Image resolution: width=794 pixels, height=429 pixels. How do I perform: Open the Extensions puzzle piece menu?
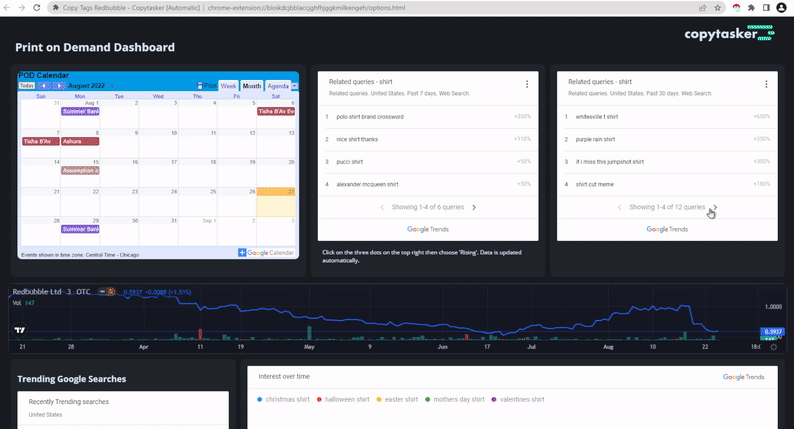point(751,8)
